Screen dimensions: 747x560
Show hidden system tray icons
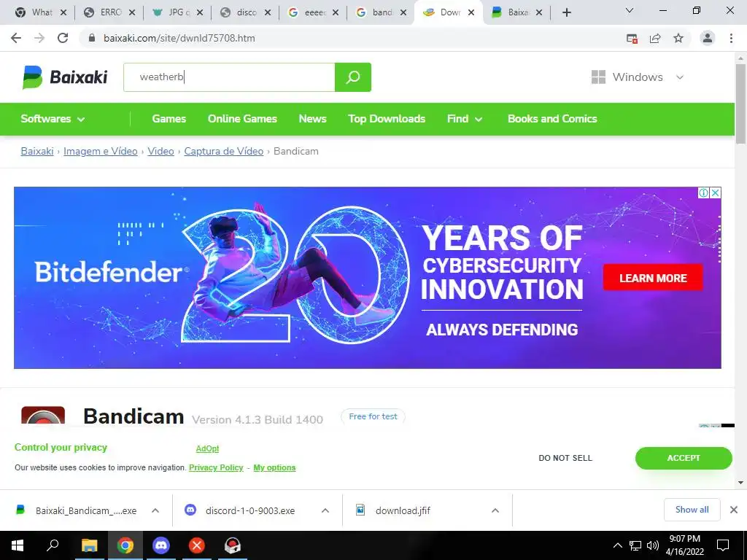coord(617,545)
